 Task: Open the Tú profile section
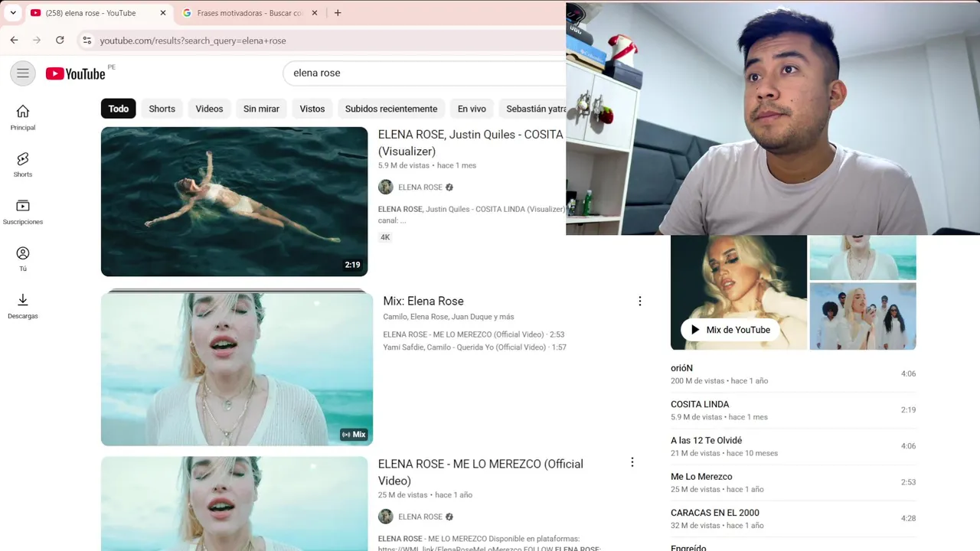click(x=23, y=259)
